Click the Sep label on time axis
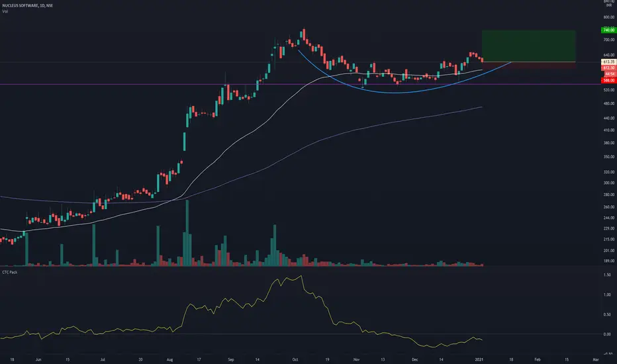Image resolution: width=617 pixels, height=364 pixels. tap(231, 359)
